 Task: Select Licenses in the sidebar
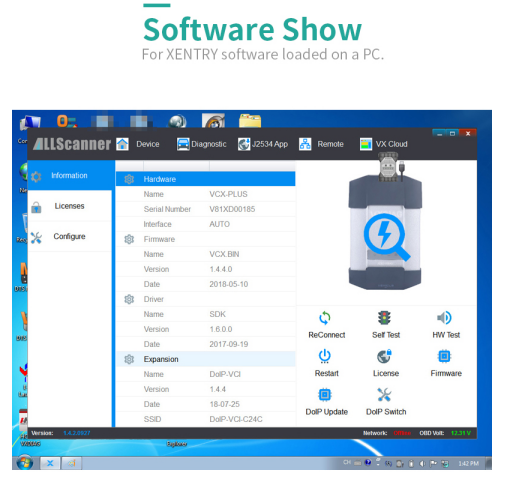[70, 206]
